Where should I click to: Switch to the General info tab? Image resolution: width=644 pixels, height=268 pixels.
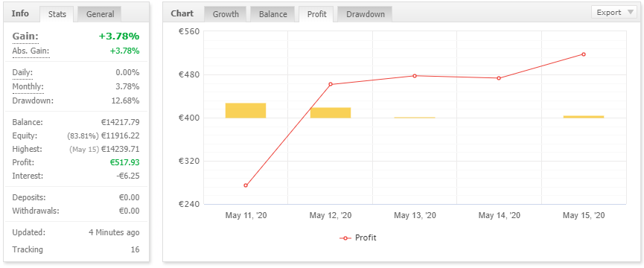[x=101, y=14]
